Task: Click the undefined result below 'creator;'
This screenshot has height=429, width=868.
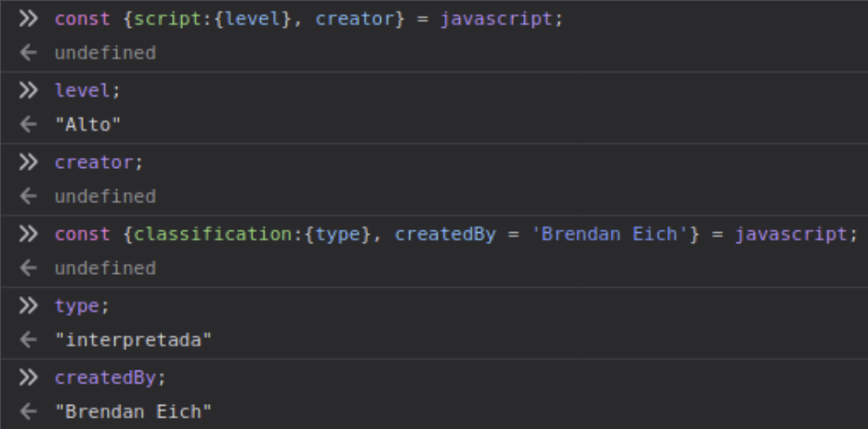Action: (x=105, y=197)
